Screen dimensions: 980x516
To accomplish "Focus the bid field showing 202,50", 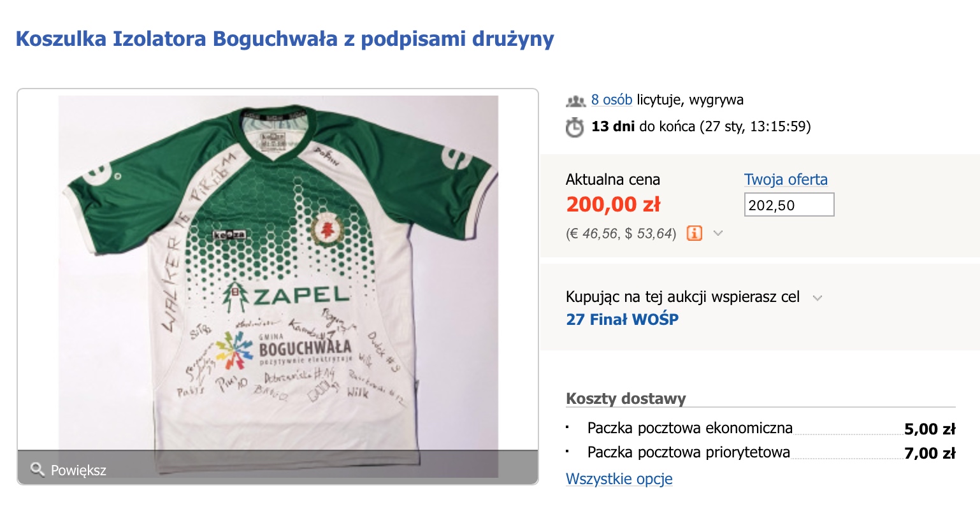I will pos(789,205).
